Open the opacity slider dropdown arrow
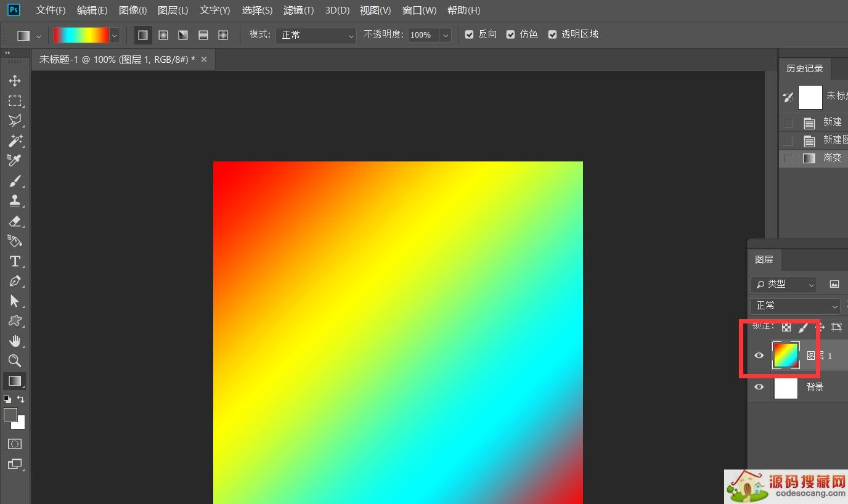 click(x=445, y=35)
